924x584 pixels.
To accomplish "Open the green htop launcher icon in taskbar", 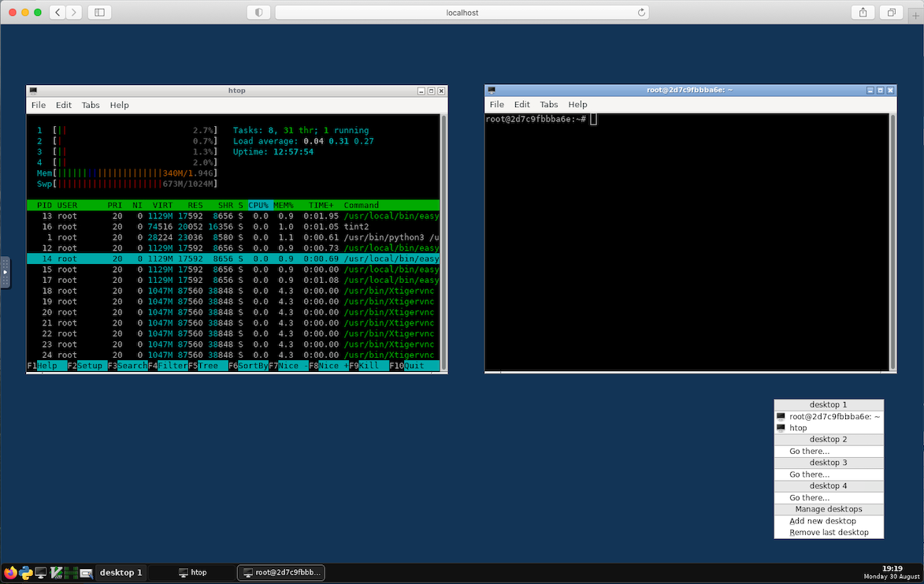I will [72, 572].
